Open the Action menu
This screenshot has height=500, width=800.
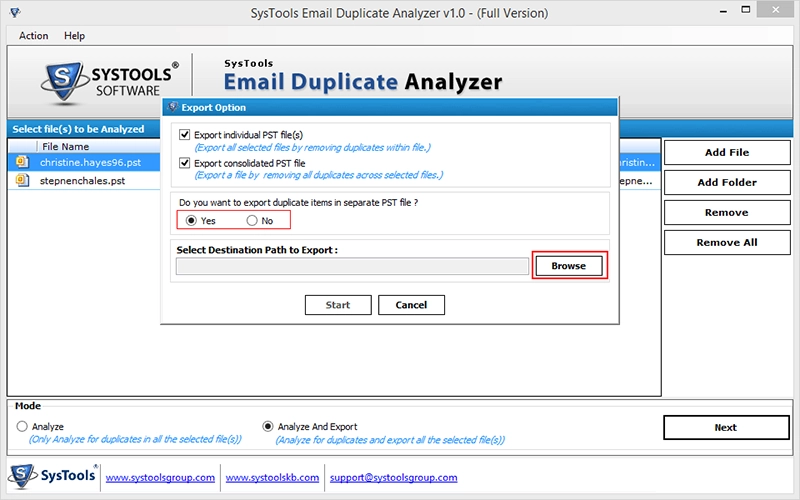34,36
